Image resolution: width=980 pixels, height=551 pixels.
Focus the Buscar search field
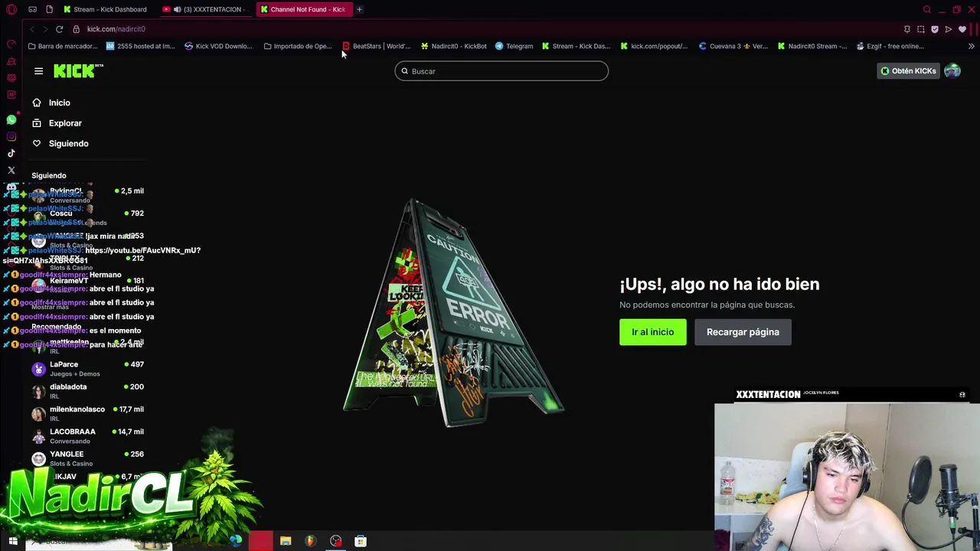(501, 71)
